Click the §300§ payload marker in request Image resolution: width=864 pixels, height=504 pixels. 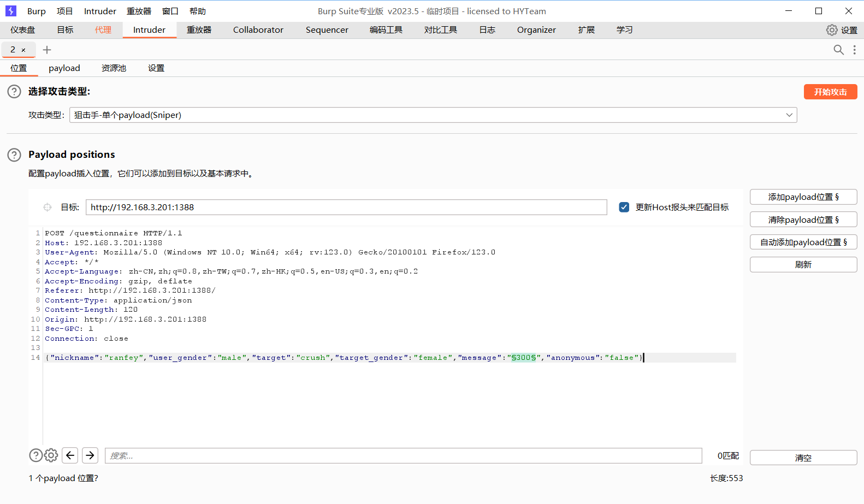pyautogui.click(x=524, y=358)
